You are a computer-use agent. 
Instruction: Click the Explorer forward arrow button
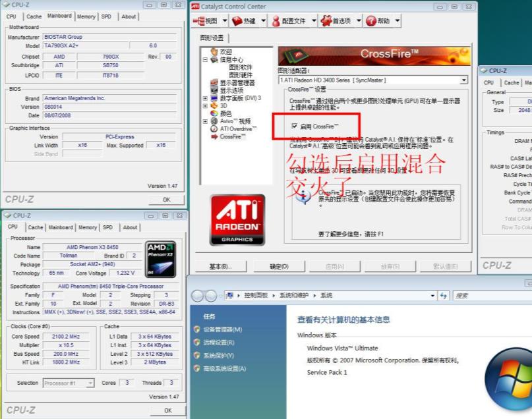tap(211, 296)
